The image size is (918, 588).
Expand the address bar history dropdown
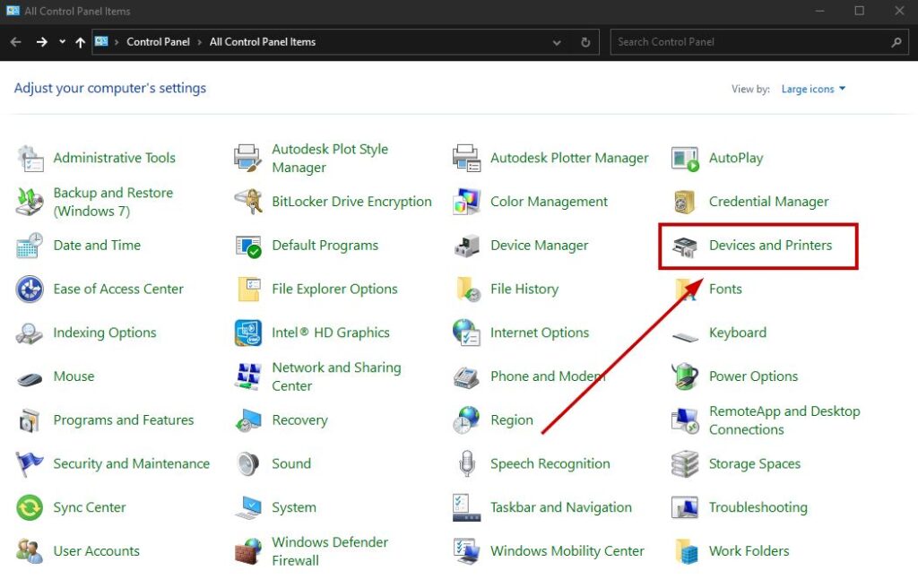[557, 42]
